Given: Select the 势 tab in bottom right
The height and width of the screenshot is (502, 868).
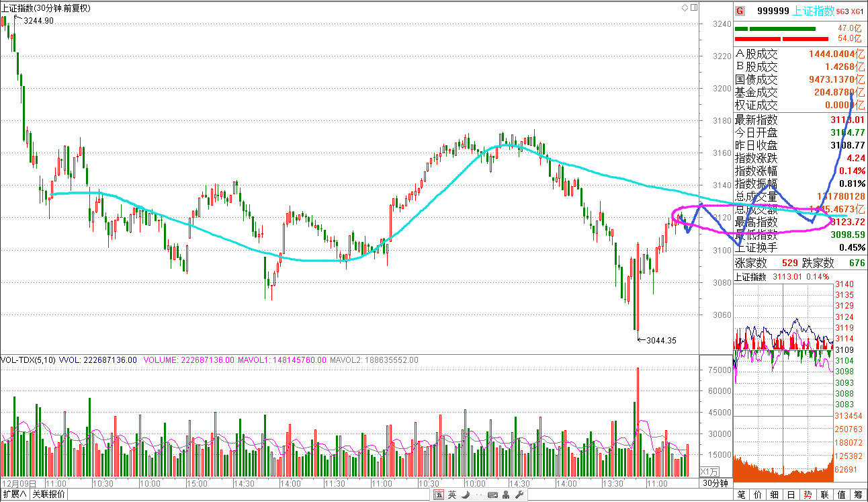Looking at the screenshot, I should coord(808,495).
